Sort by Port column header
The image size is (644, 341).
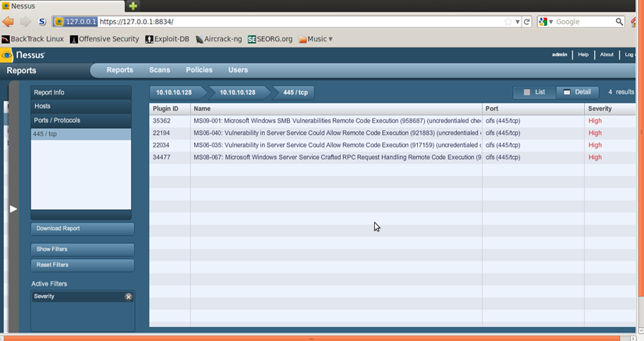coord(533,109)
